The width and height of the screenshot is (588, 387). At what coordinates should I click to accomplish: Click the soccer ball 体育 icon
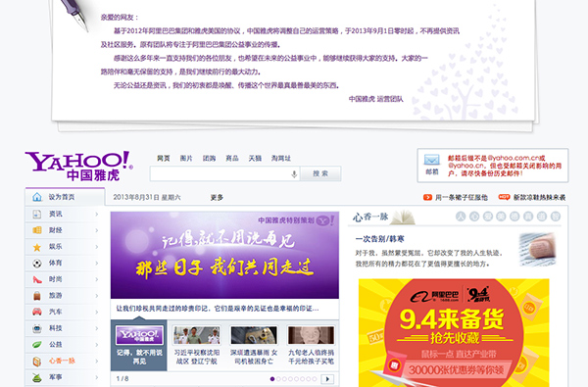[37, 264]
